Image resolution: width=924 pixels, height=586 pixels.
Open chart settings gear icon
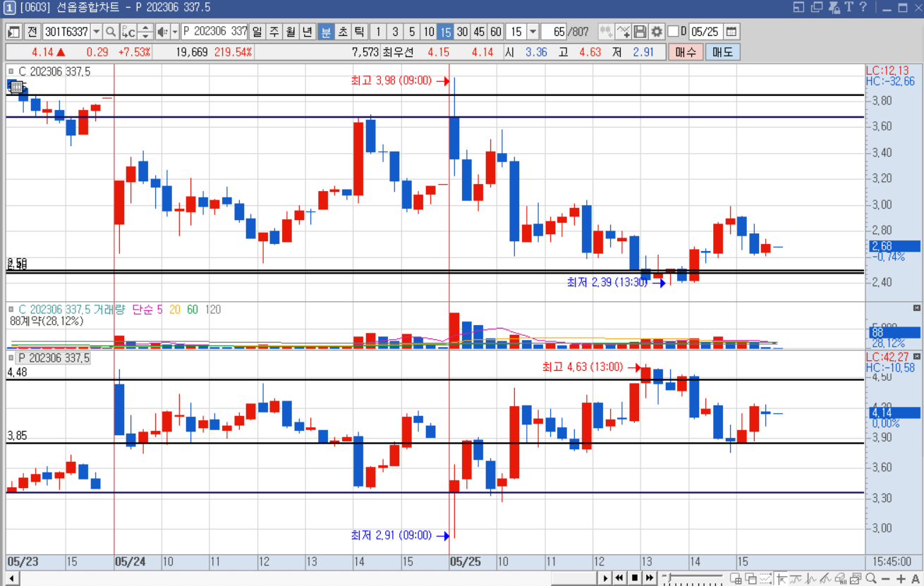tap(657, 32)
